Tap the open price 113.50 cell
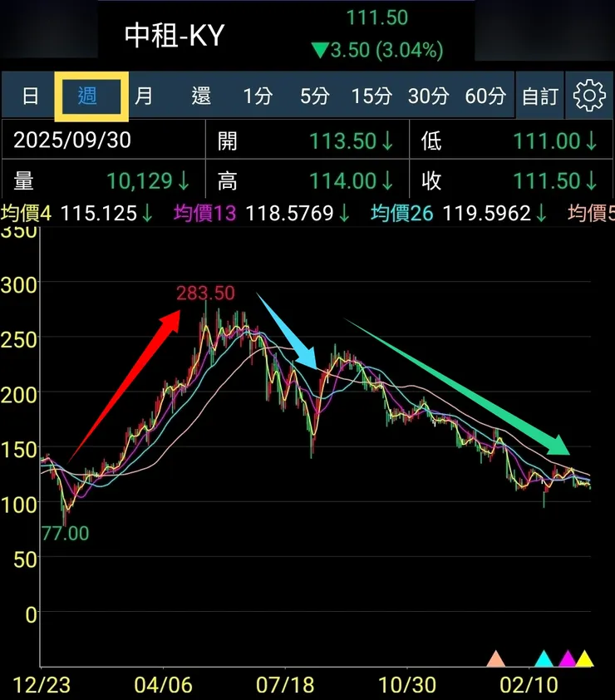 coord(307,140)
